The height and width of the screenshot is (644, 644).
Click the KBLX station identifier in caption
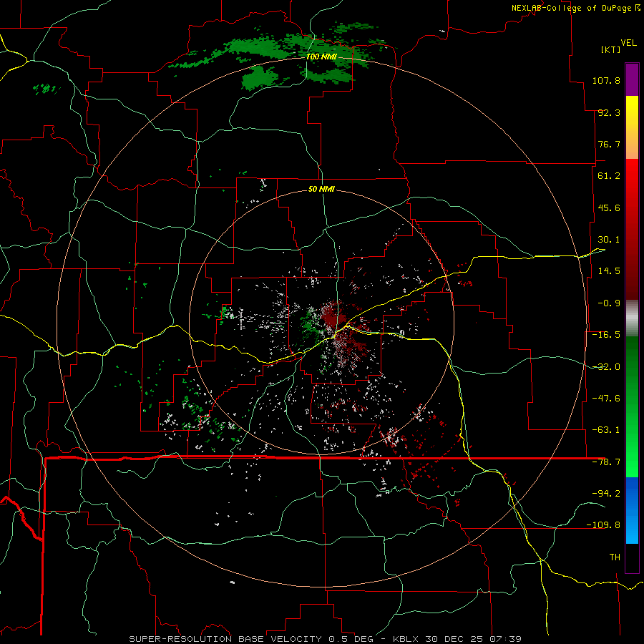(x=404, y=639)
